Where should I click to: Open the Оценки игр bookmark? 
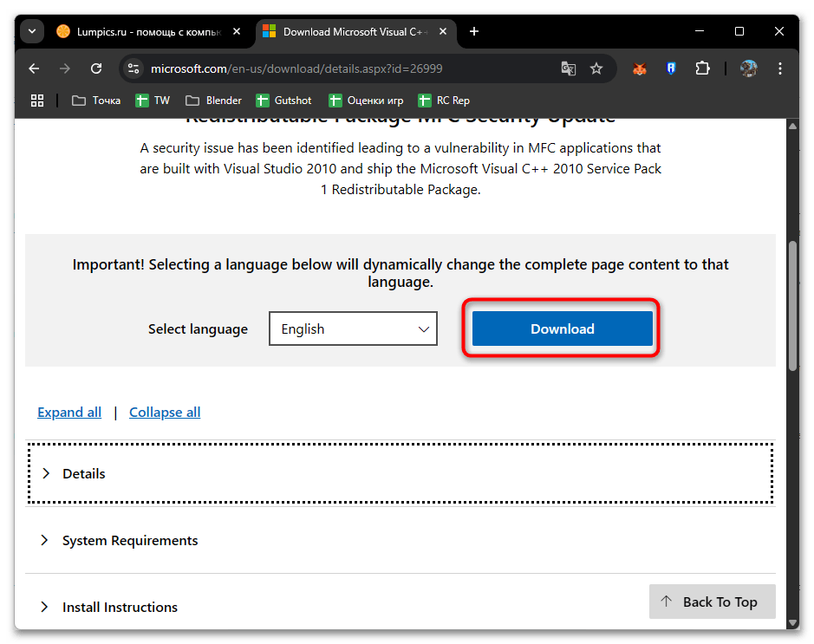[366, 101]
